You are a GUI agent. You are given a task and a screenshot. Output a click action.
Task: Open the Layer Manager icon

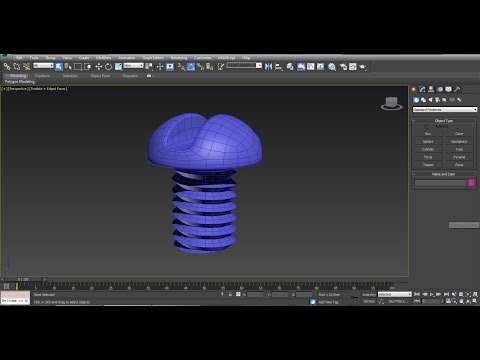(290, 67)
